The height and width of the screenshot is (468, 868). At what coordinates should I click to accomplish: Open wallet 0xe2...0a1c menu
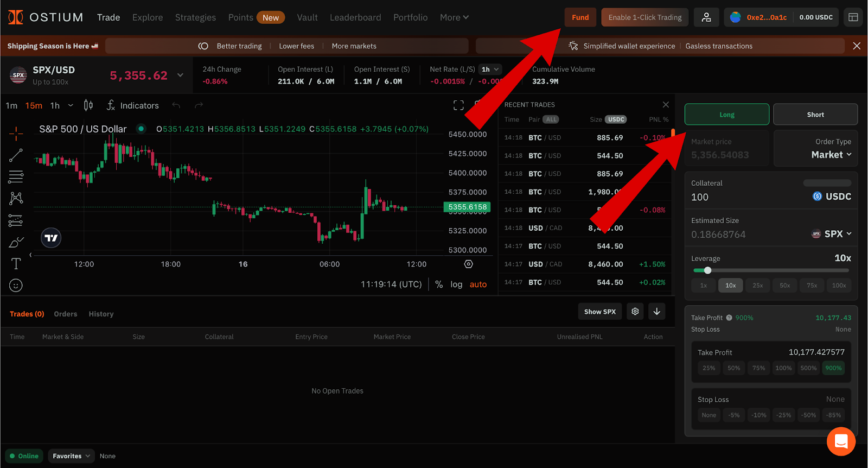tap(758, 17)
